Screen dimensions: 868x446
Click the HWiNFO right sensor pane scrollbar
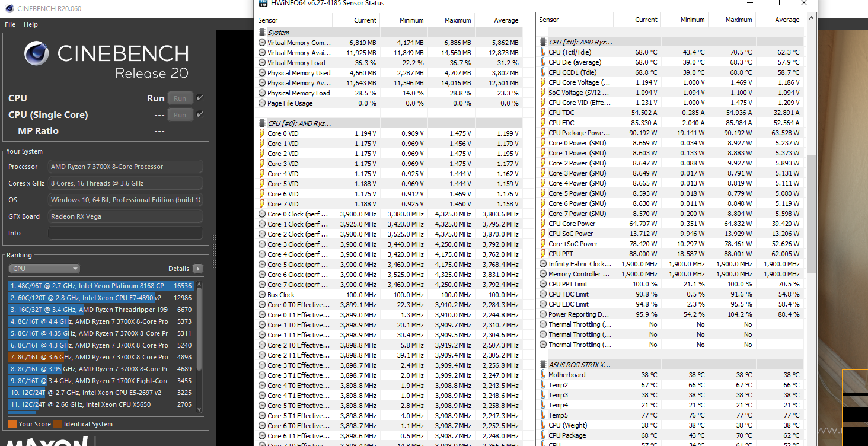pos(812,214)
